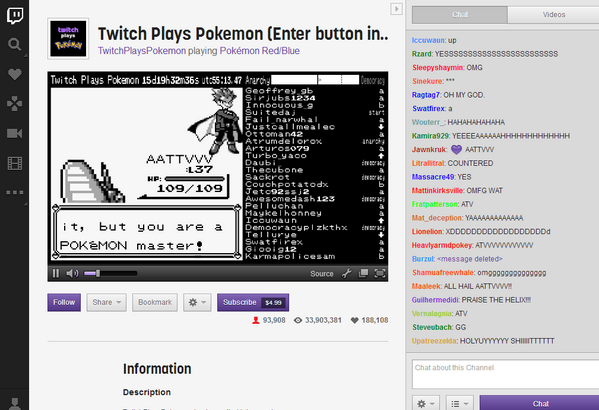Click the red viewer count icon
This screenshot has width=599, height=410.
[x=256, y=320]
